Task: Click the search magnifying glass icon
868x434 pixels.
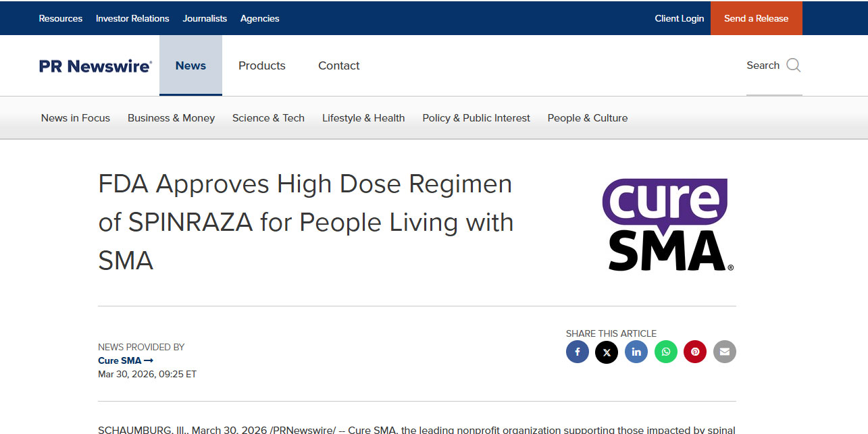Action: (x=794, y=65)
